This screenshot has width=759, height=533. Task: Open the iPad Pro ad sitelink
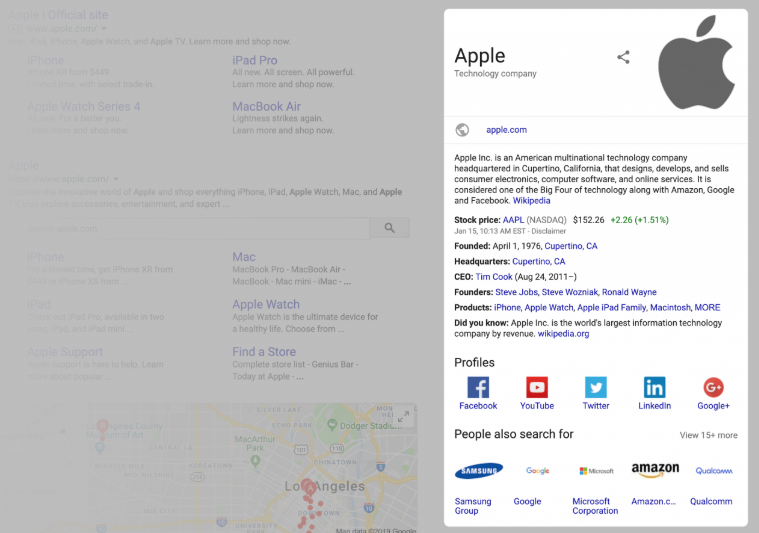click(255, 60)
